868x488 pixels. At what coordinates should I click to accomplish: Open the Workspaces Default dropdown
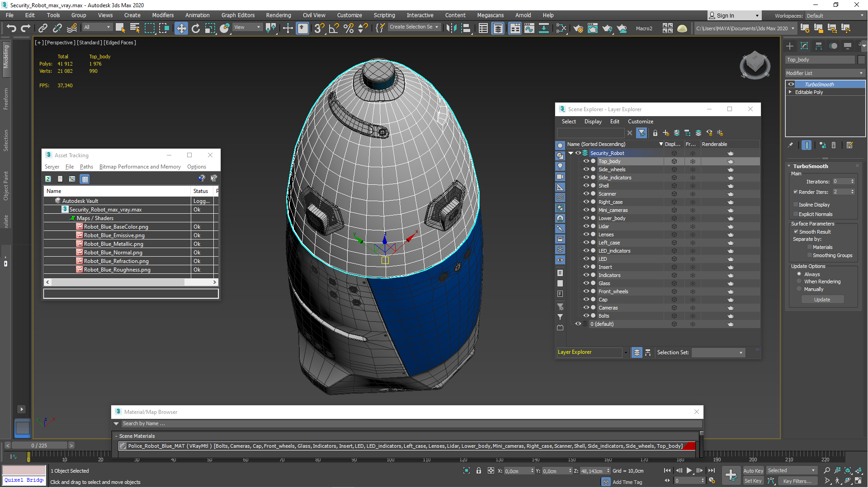pyautogui.click(x=835, y=16)
